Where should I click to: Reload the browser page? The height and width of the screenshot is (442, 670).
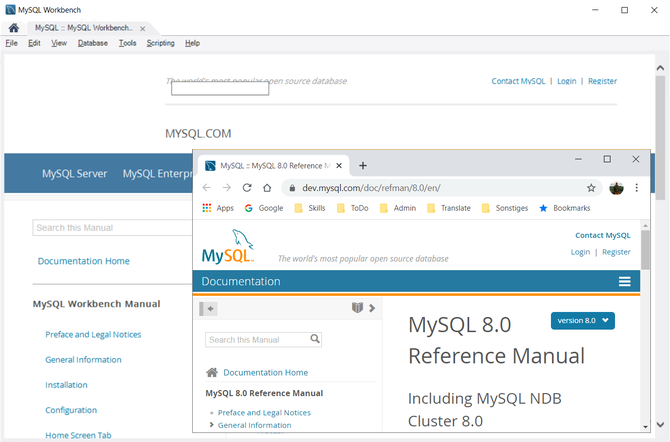[x=247, y=188]
